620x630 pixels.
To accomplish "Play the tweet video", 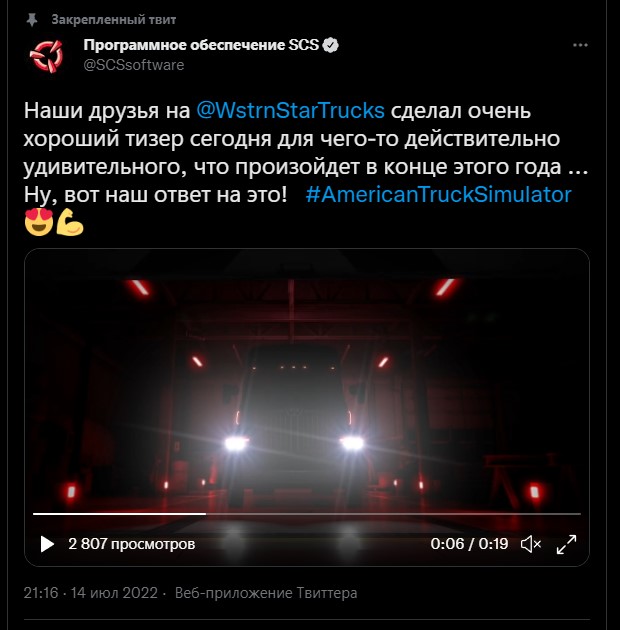I will (x=47, y=544).
